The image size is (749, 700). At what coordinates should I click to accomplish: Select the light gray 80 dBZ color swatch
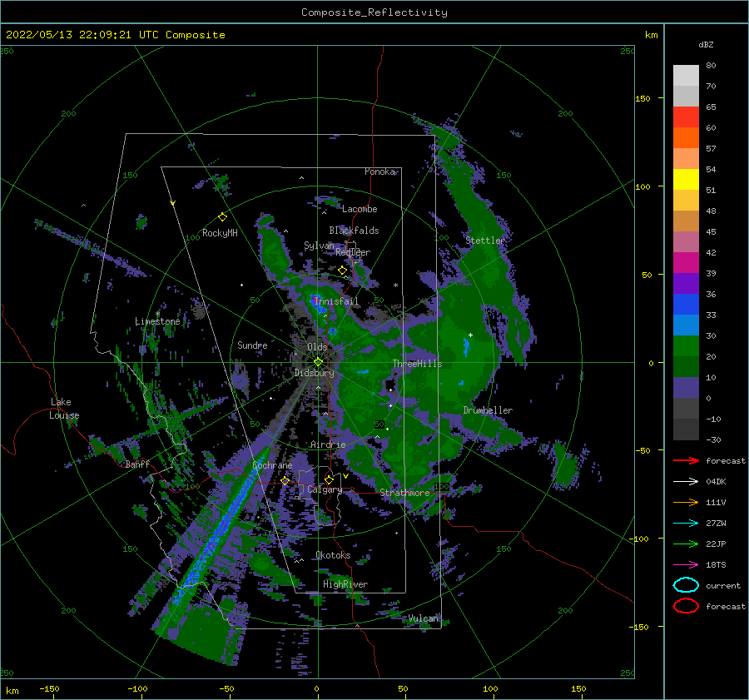point(686,75)
